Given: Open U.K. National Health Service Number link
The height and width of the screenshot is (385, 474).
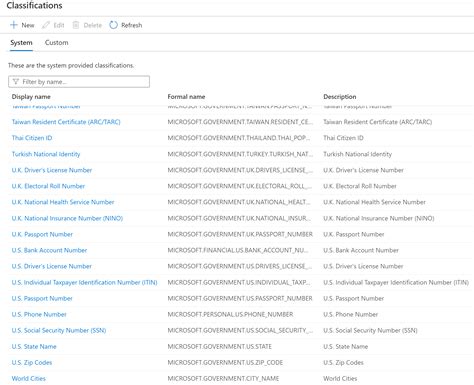Looking at the screenshot, I should point(63,202).
